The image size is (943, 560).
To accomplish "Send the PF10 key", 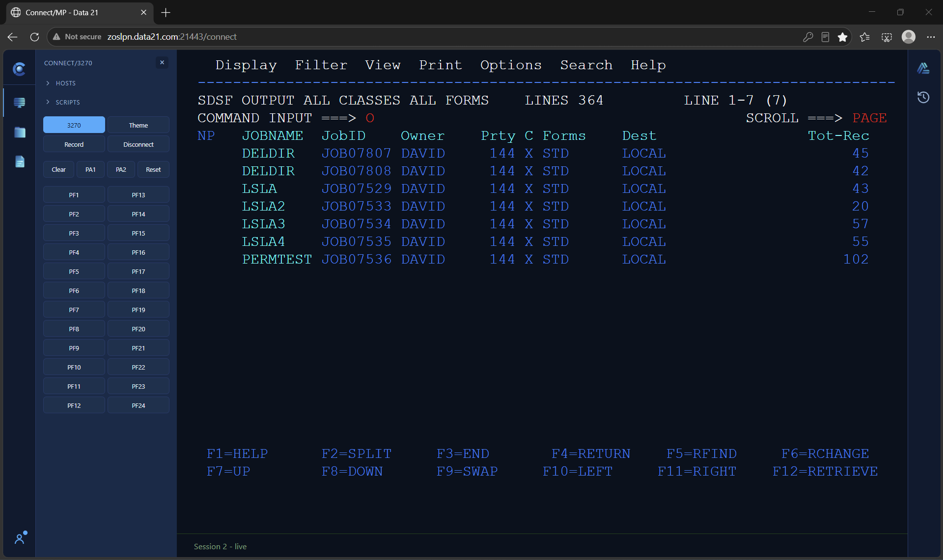I will 74,367.
